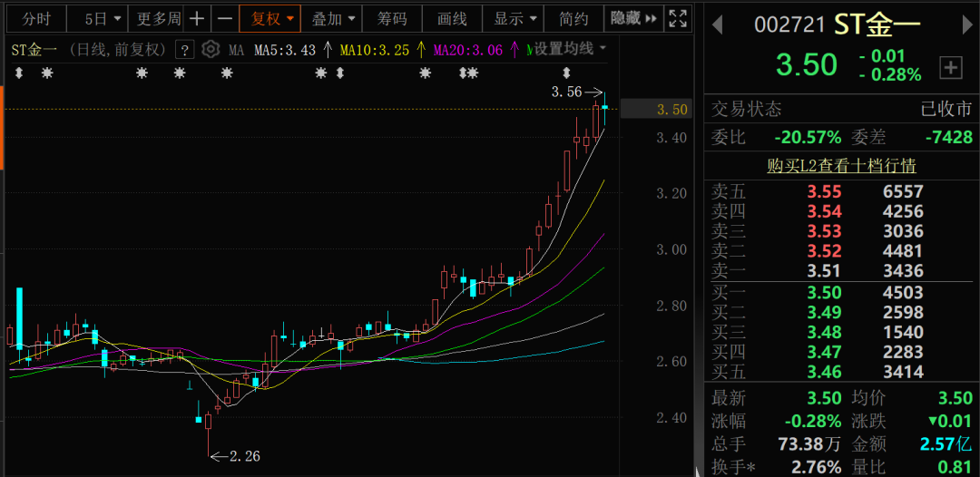Viewport: 980px width, 477px height.
Task: Go to previous stock with left arrow
Action: tap(717, 25)
